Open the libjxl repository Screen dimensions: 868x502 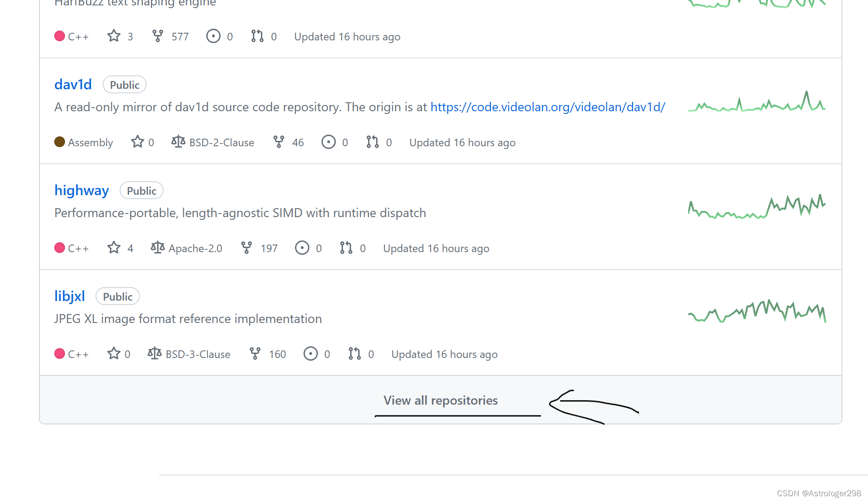[69, 296]
